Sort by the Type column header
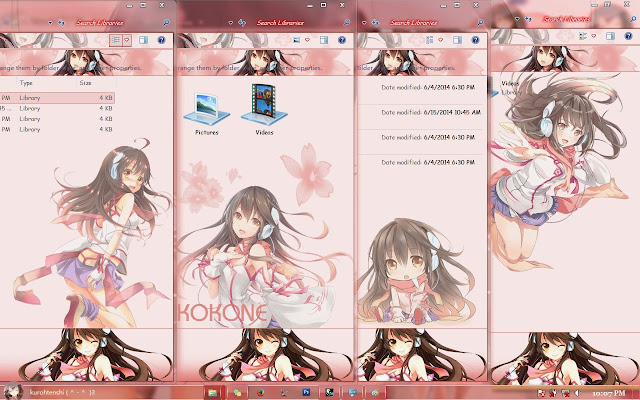The image size is (640, 400). [x=26, y=83]
